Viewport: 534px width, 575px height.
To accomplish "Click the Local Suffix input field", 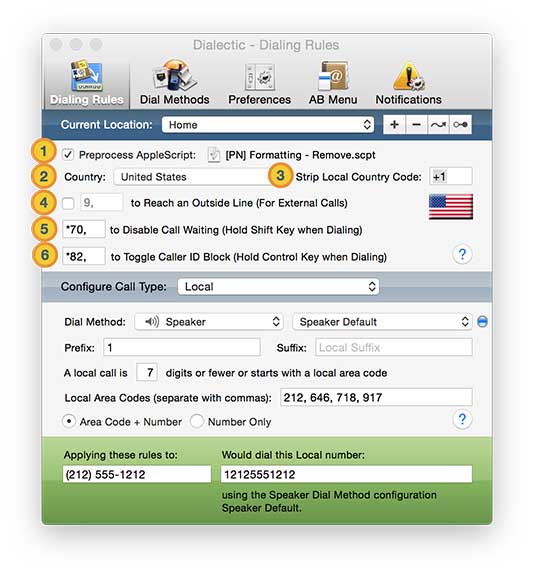I will (x=394, y=347).
